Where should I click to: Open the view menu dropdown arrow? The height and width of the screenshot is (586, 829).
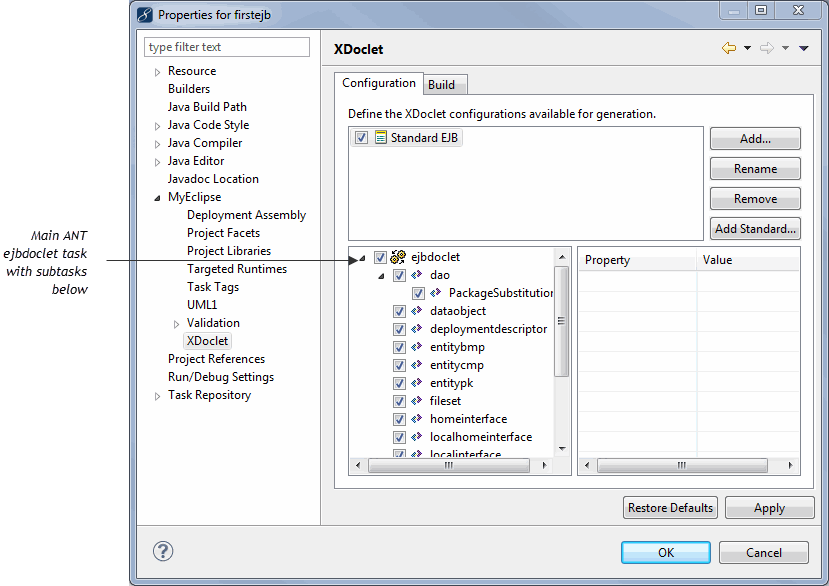[804, 49]
